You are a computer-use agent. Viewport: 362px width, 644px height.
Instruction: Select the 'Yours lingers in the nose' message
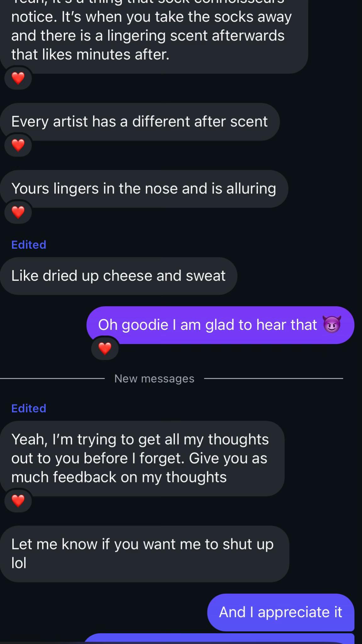point(144,189)
